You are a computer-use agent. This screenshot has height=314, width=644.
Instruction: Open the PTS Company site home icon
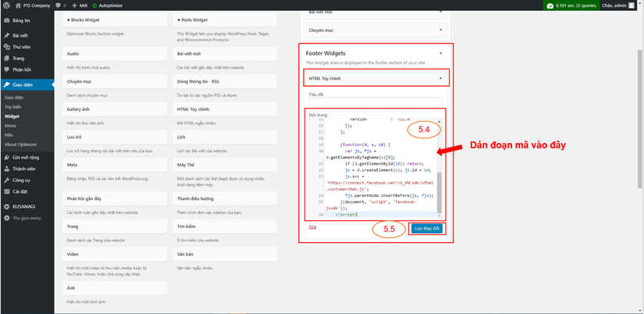pos(18,5)
